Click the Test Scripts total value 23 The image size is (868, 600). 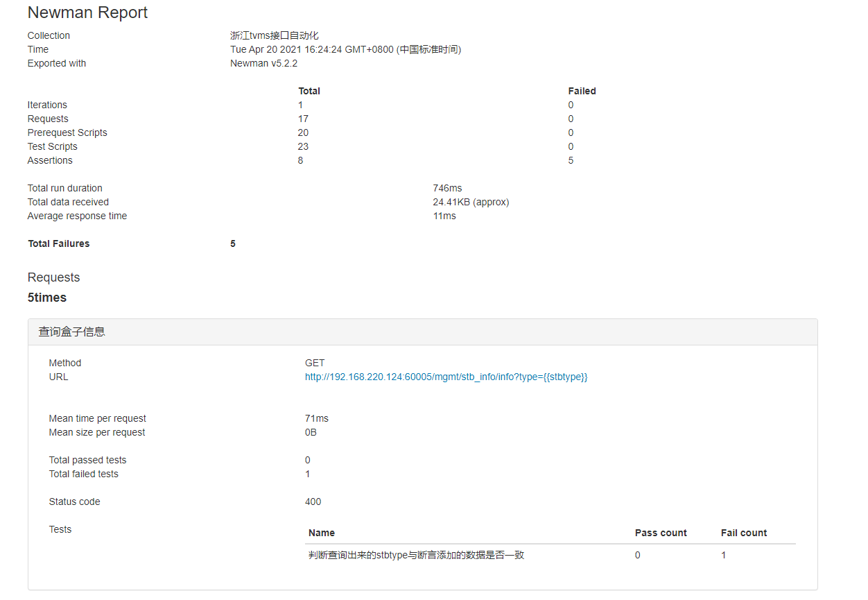point(303,146)
